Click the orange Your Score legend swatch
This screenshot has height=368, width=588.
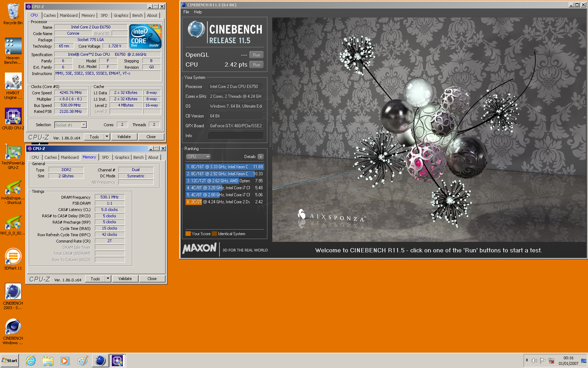click(x=188, y=234)
